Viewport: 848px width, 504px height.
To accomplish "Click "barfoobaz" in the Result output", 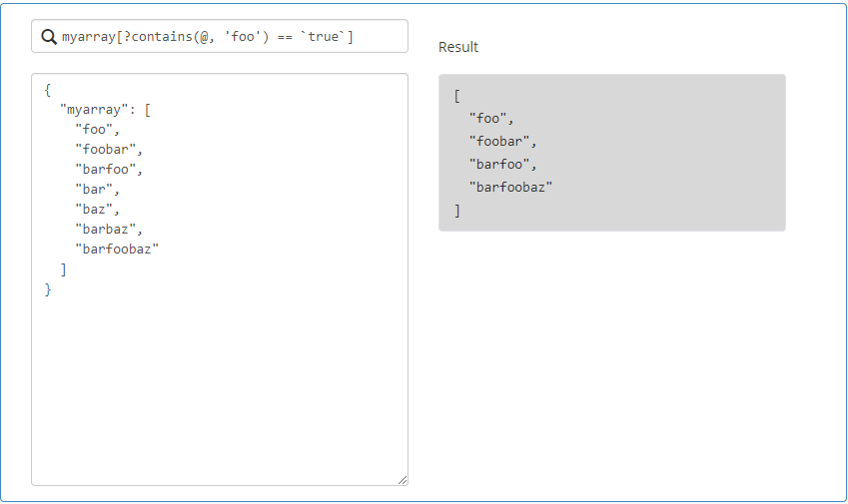I will 510,188.
